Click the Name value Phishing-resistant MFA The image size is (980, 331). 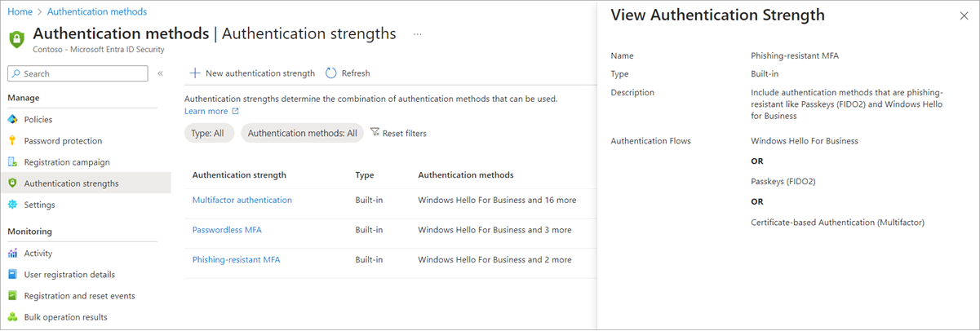[x=795, y=56]
